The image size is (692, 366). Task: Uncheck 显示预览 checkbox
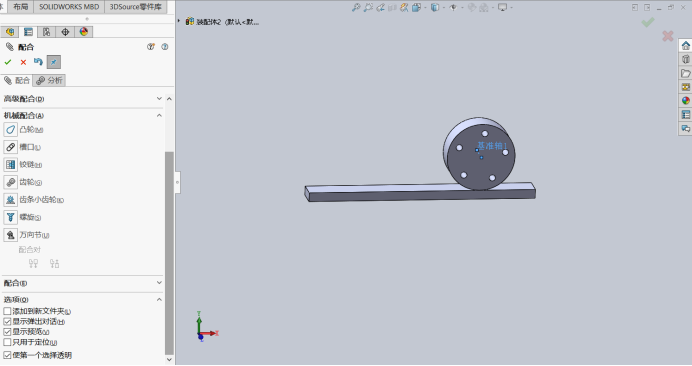7,332
